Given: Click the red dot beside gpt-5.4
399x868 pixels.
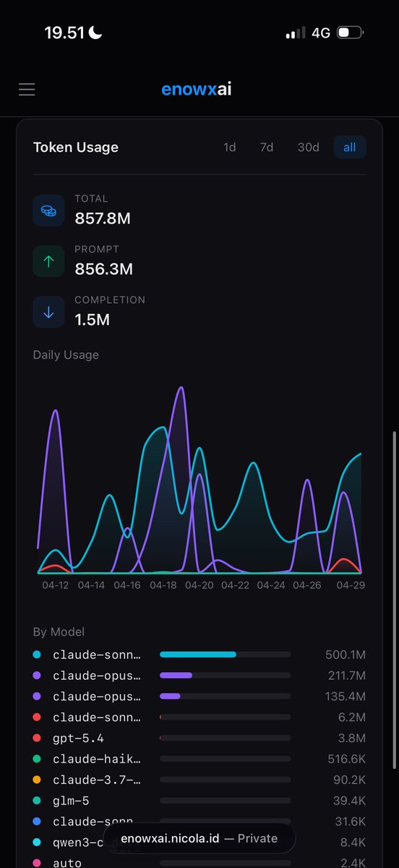Looking at the screenshot, I should [37, 738].
